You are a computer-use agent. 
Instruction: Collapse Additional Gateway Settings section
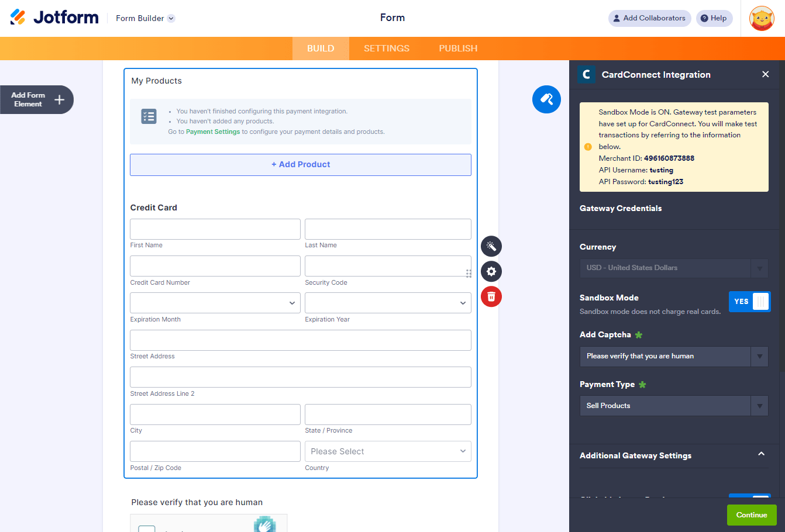(x=761, y=454)
